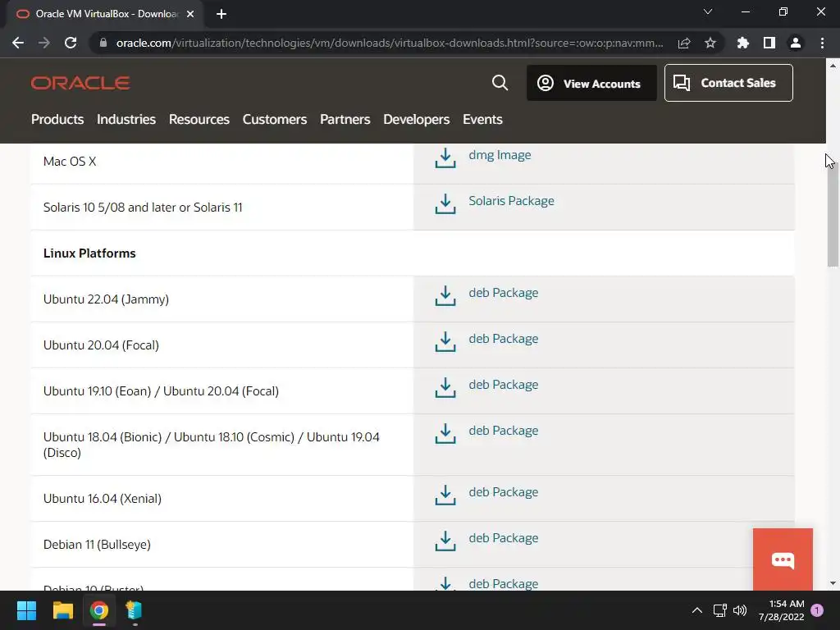
Task: Click the scrollbar down arrow
Action: click(x=833, y=583)
